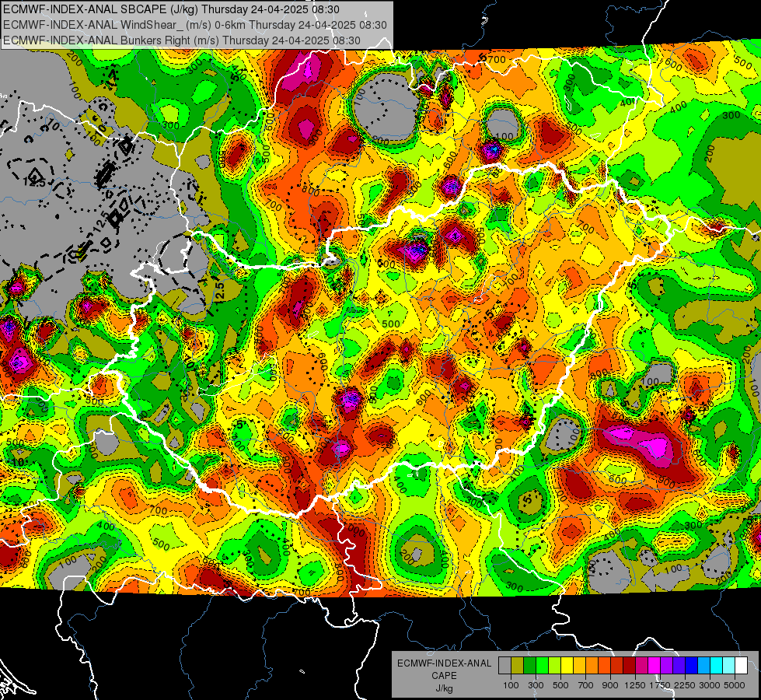Select the white legend swatch above 5000
The width and height of the screenshot is (761, 700).
pos(741,666)
